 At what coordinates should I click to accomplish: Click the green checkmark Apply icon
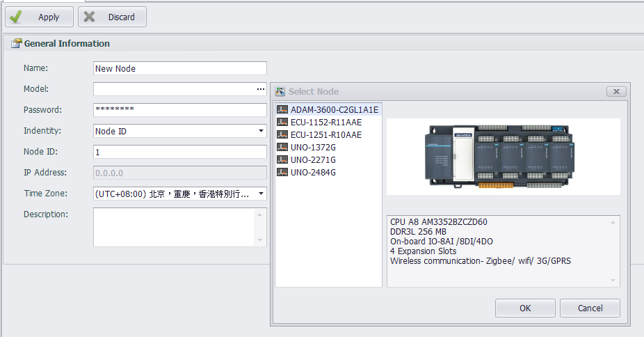(16, 17)
